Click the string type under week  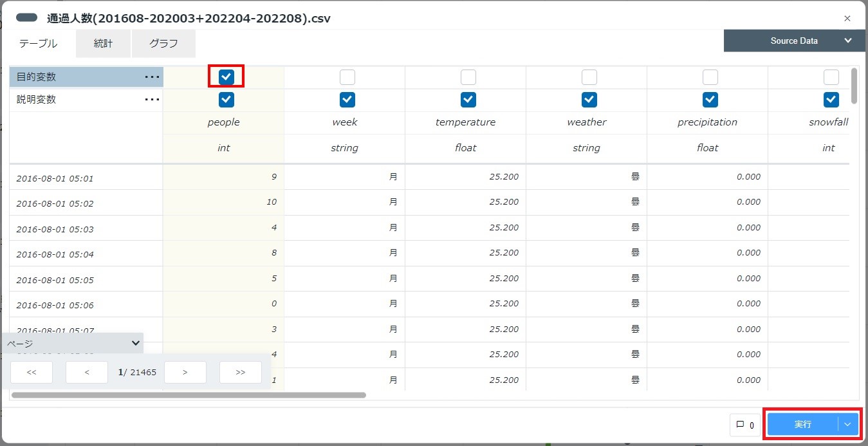344,148
